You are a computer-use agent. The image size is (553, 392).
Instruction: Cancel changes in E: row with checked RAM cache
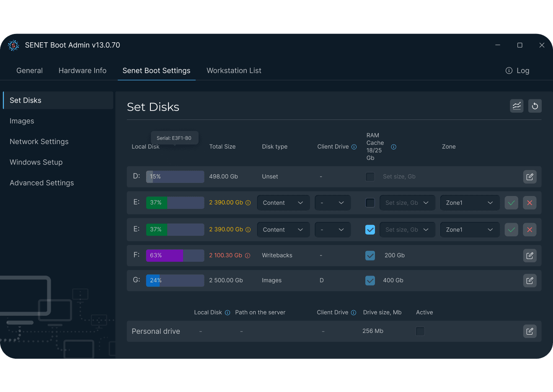[530, 230]
